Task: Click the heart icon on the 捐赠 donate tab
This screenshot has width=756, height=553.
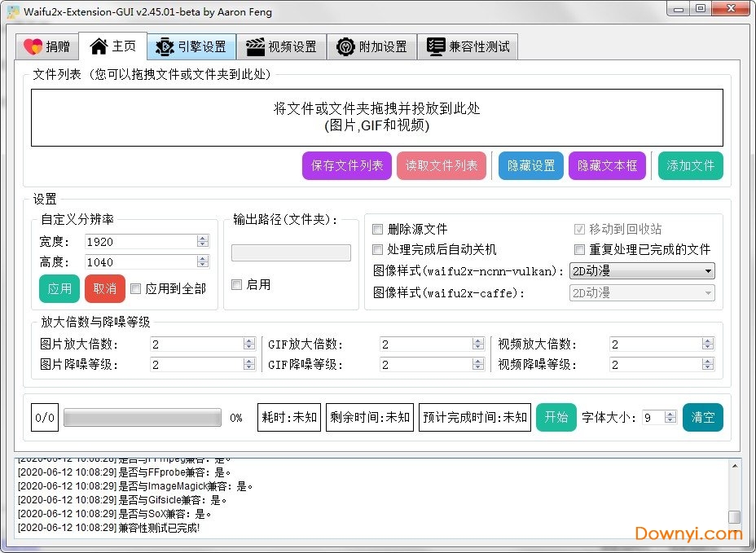Action: (x=34, y=46)
